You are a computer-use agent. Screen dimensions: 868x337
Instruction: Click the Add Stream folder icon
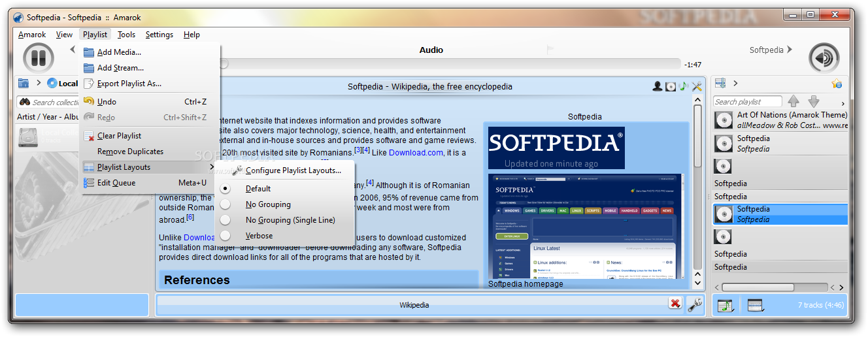pyautogui.click(x=89, y=68)
